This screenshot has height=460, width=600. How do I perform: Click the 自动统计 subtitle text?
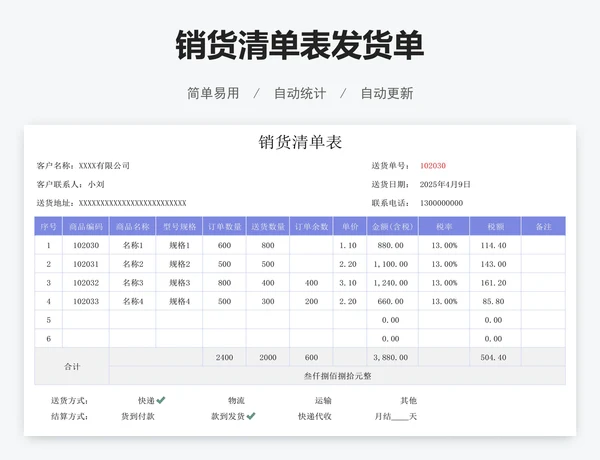pos(300,93)
